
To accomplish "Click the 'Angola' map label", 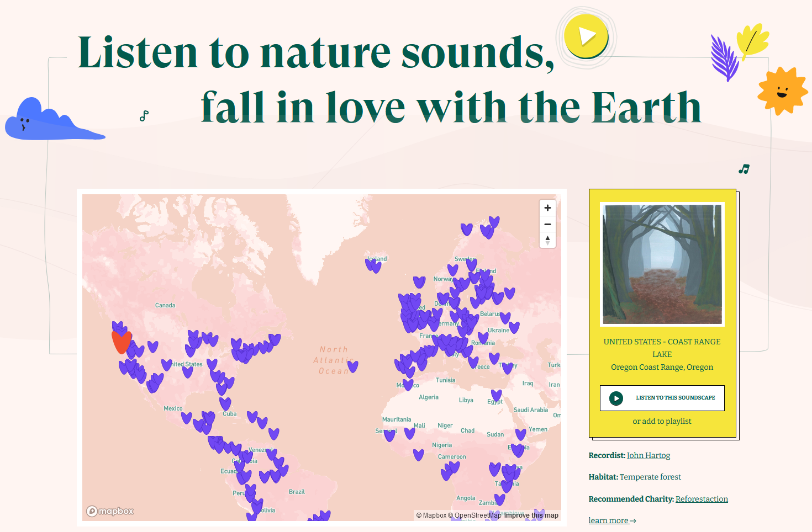I will [x=466, y=498].
